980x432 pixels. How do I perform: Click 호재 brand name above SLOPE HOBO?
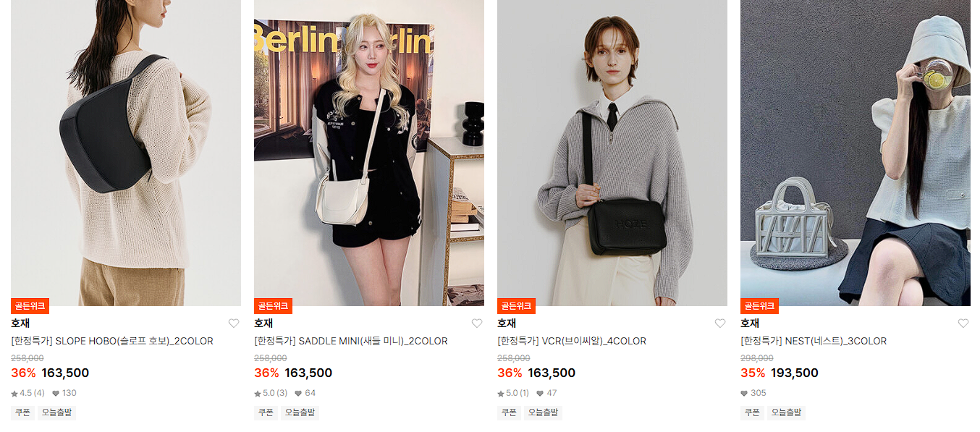pyautogui.click(x=20, y=323)
